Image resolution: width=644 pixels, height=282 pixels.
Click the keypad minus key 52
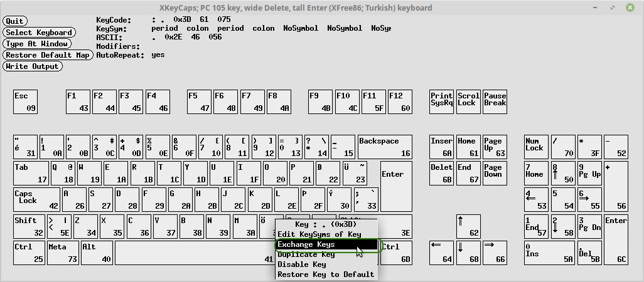pos(616,147)
